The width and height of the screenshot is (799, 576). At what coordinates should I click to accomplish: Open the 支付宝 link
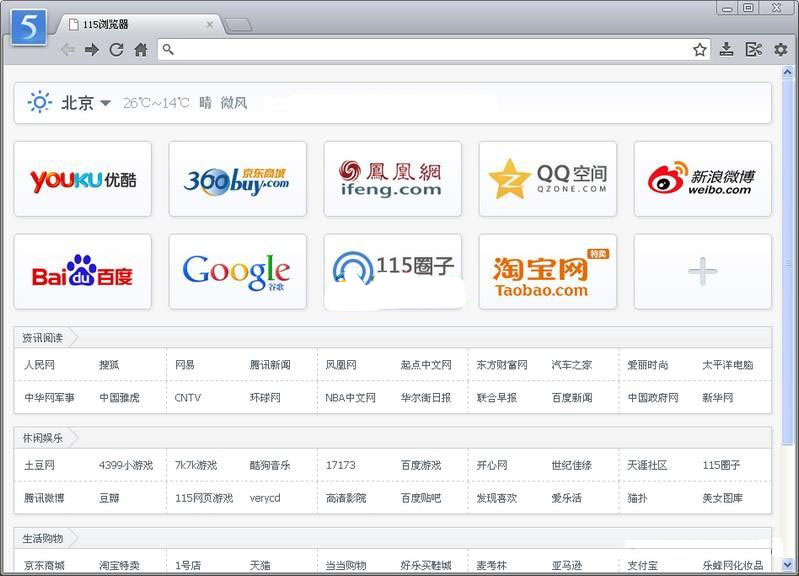click(x=642, y=565)
